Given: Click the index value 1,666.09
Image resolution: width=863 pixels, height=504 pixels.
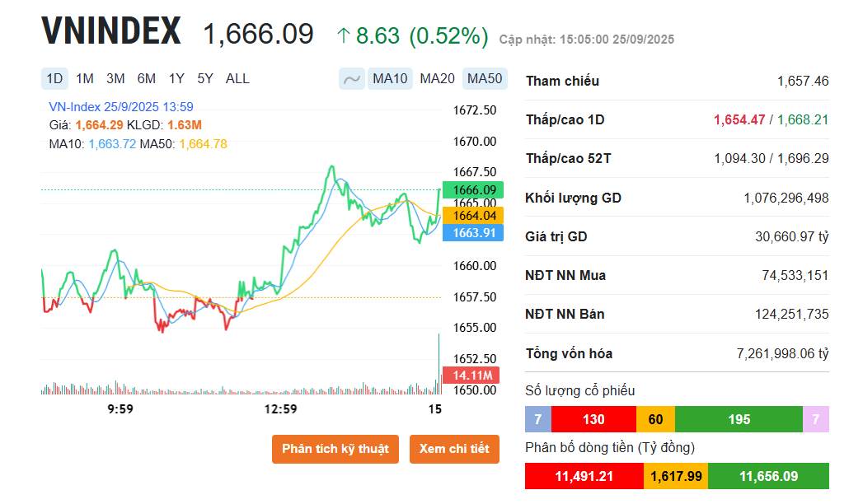Looking at the screenshot, I should tap(258, 34).
